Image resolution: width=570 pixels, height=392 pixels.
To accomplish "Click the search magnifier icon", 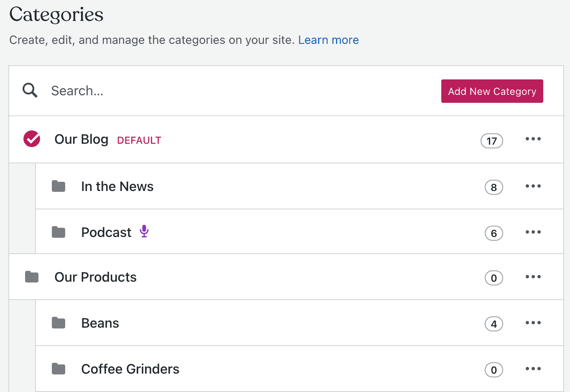I will pyautogui.click(x=29, y=90).
